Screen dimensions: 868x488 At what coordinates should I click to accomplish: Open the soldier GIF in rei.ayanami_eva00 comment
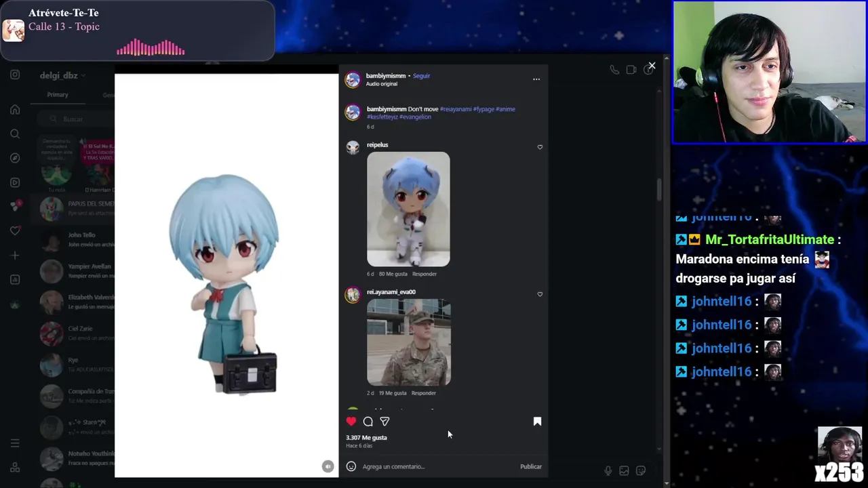pos(409,342)
